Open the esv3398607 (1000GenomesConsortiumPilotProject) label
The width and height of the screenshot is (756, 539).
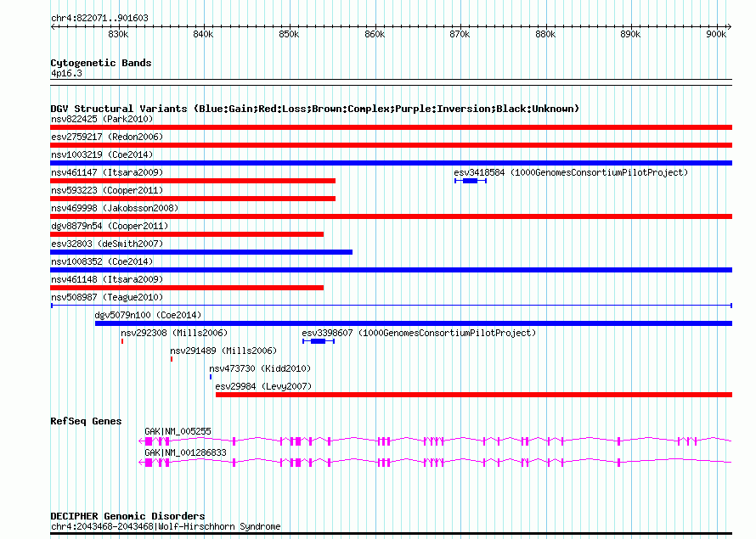pyautogui.click(x=419, y=333)
